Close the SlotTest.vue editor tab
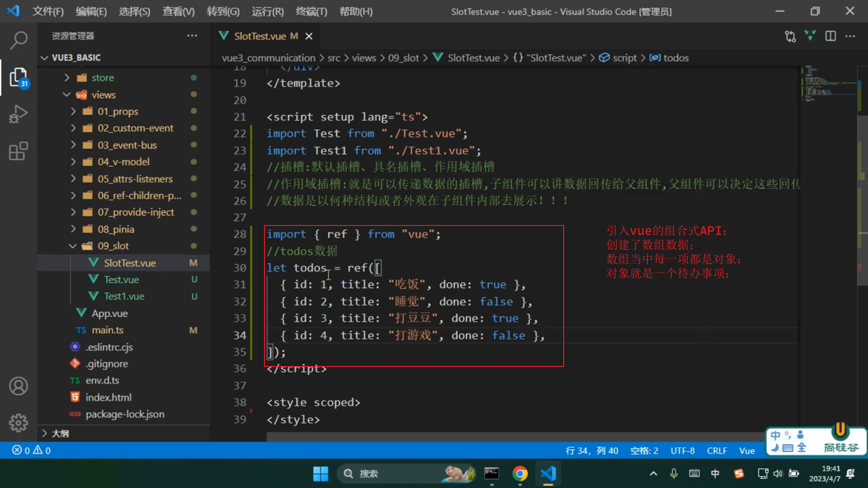Screen dimensions: 868x488 tap(309, 36)
